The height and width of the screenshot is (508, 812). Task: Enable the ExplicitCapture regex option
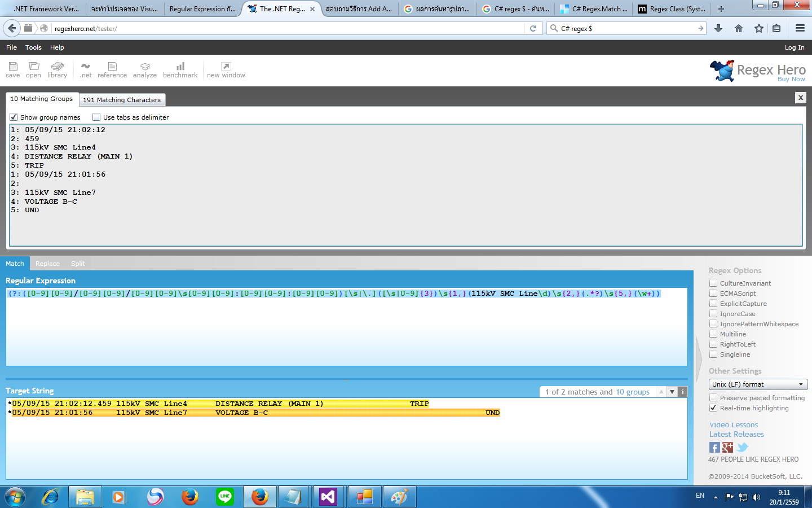713,303
